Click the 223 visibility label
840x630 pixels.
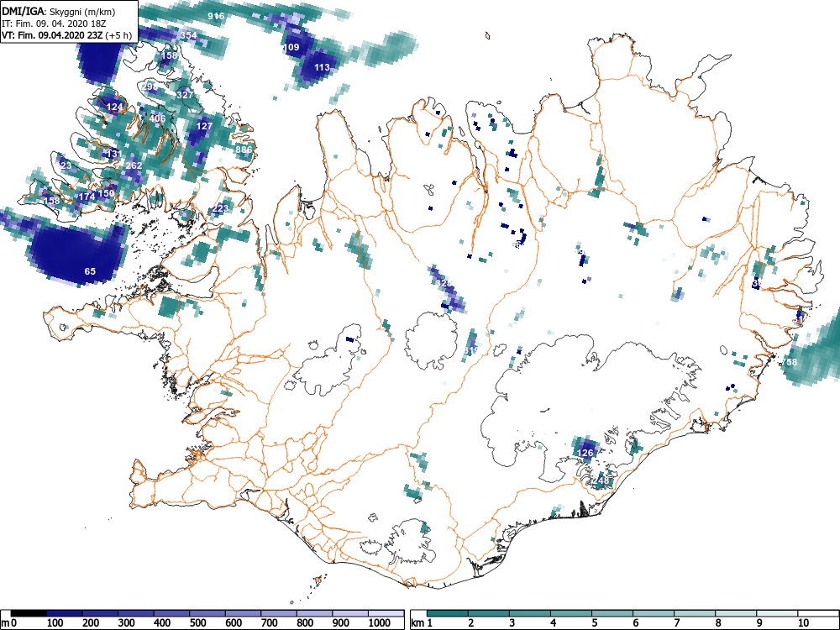(220, 208)
